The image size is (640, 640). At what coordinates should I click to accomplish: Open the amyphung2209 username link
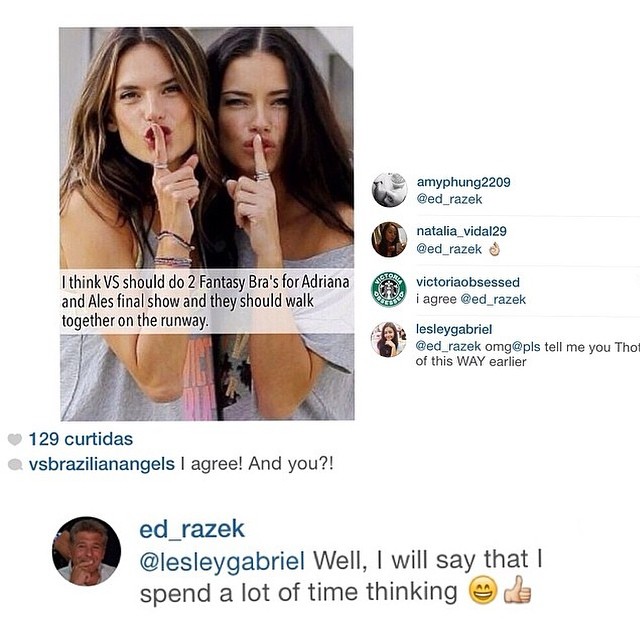463,182
